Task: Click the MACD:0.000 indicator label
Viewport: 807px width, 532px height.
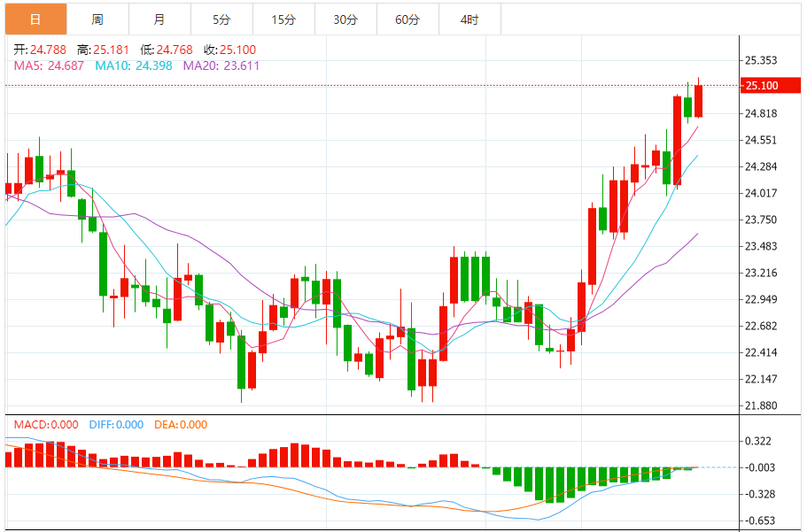Action: coord(46,425)
